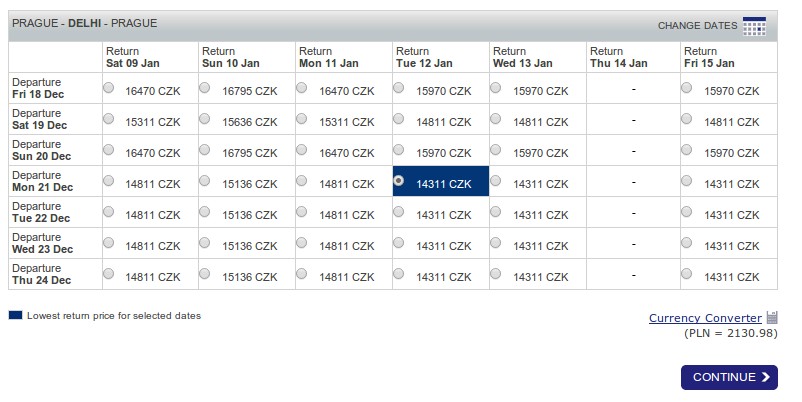This screenshot has height=402, width=802.
Task: Pick Tue 22 Dec / Wed 13 Jan fare
Action: (496, 212)
